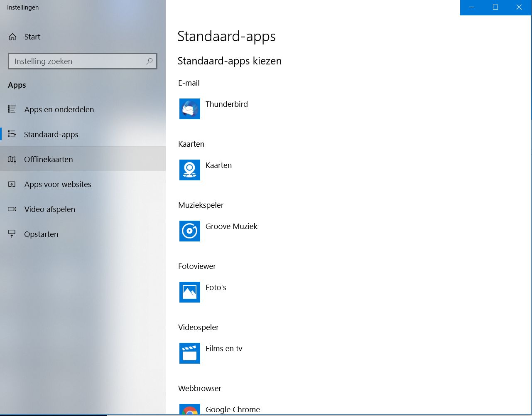532x416 pixels.
Task: Navigate to Video afspelen settings
Action: (50, 209)
